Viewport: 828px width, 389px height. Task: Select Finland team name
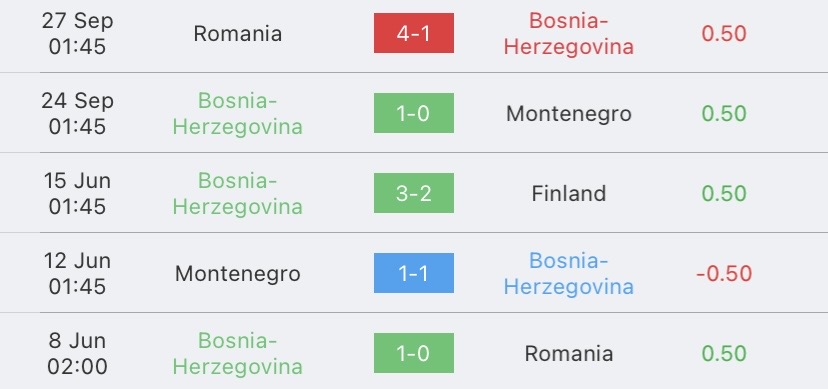coord(569,193)
